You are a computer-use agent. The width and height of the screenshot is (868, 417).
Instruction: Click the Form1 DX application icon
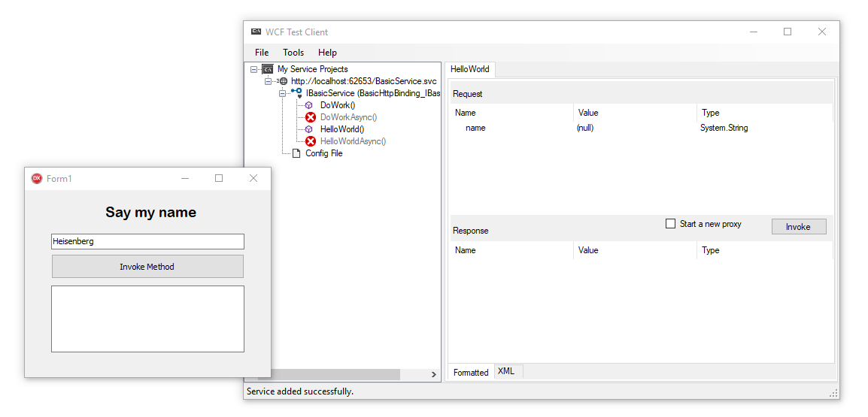(x=37, y=178)
